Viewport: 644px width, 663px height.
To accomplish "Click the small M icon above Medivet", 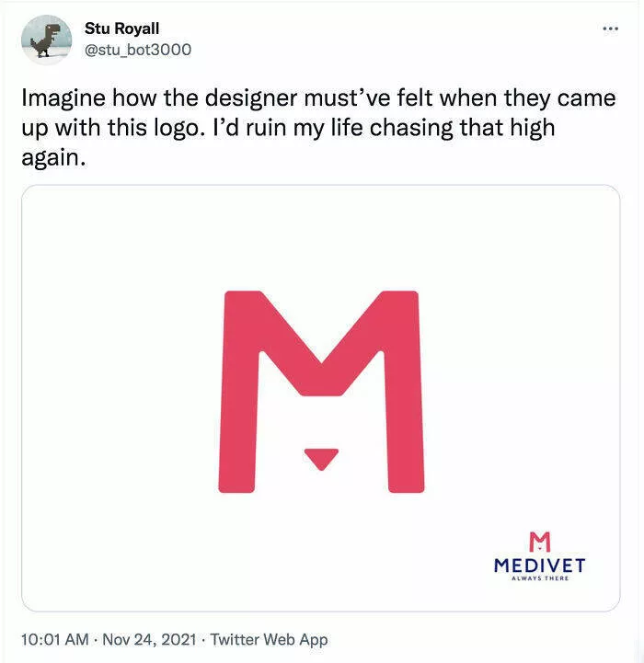I will point(540,541).
